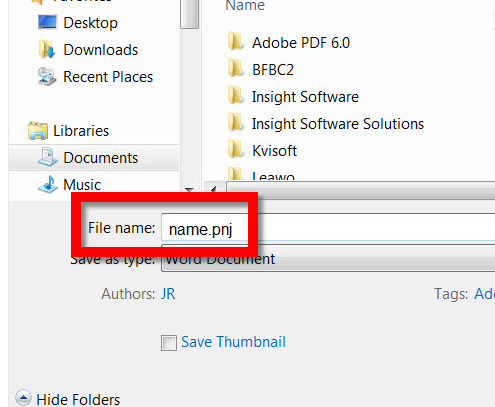Collapse the dialog with Hide Folders arrow
This screenshot has width=495, height=407.
coord(23,398)
